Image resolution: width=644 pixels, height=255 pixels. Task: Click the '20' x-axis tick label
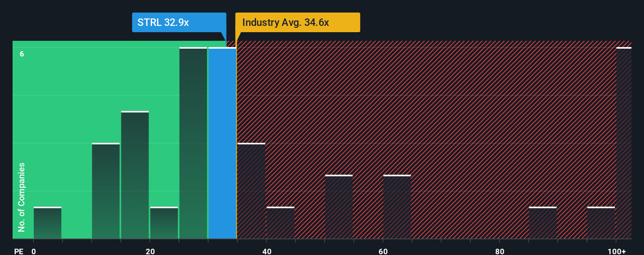[x=150, y=251]
